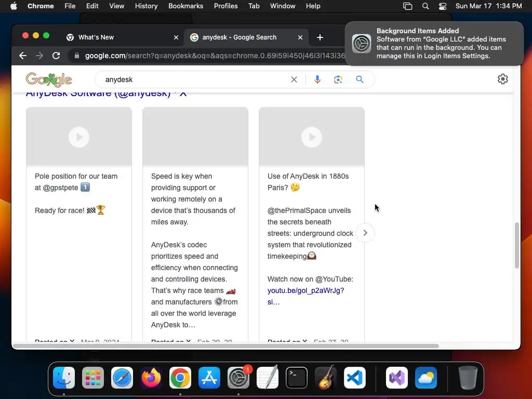Image resolution: width=532 pixels, height=399 pixels.
Task: Open App Store from the Dock
Action: pos(209,378)
